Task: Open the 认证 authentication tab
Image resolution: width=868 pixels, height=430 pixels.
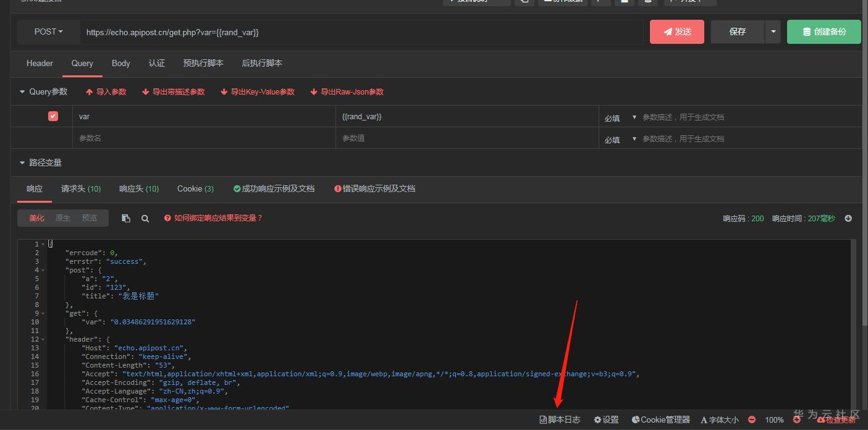Action: pos(157,63)
